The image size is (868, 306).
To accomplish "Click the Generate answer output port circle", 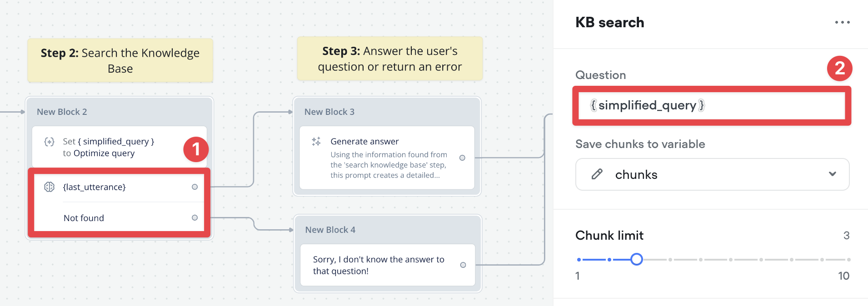I will [462, 158].
